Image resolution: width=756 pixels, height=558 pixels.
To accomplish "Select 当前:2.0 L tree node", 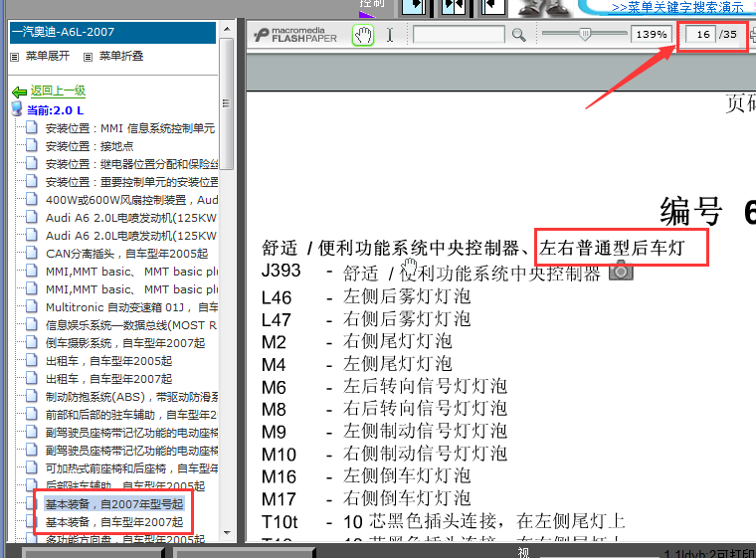I will click(56, 110).
